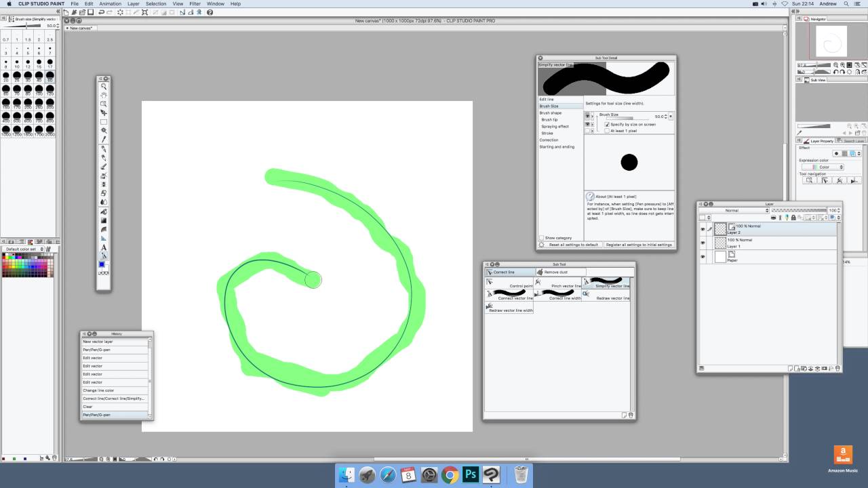
Task: Adjust the Brush Size slider
Action: (632, 117)
